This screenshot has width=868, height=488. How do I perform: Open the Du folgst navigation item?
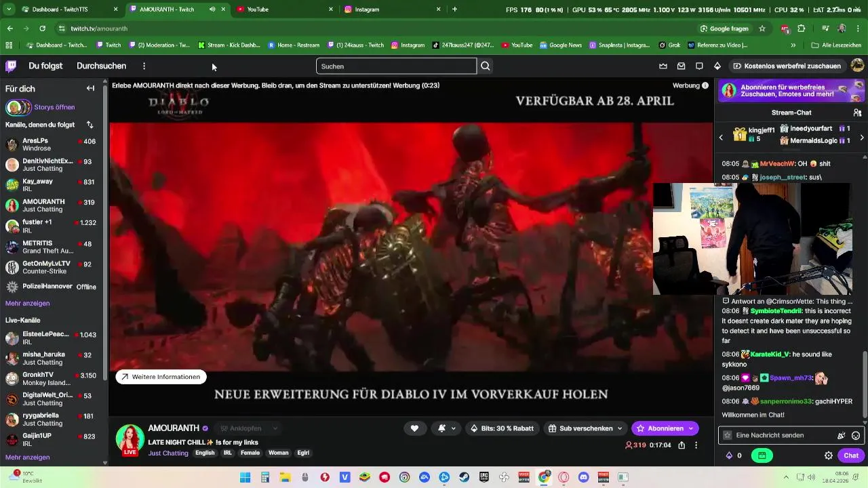tap(45, 66)
